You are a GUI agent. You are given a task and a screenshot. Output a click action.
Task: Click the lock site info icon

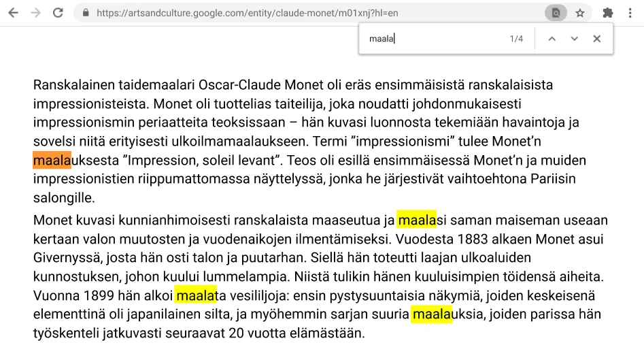(86, 13)
